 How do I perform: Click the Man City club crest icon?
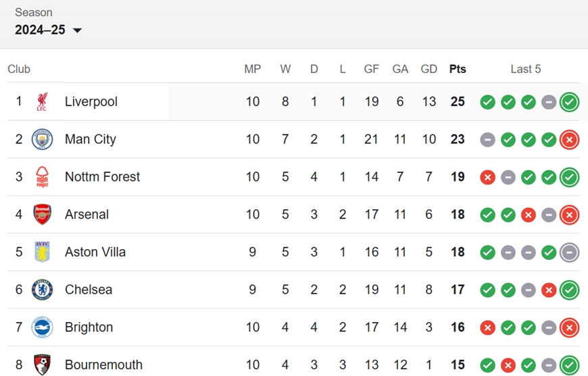pos(42,139)
